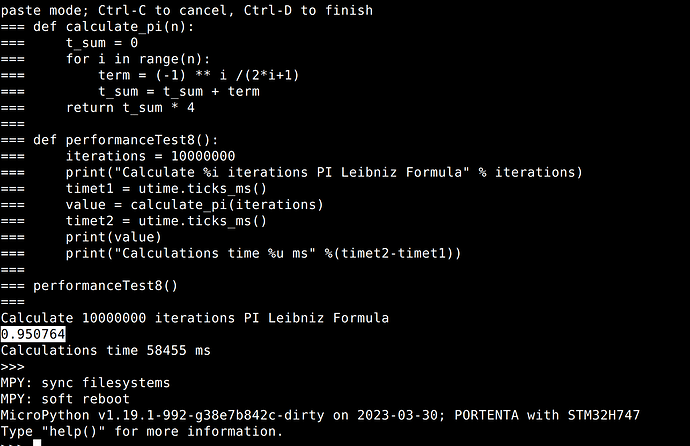This screenshot has width=690, height=446.
Task: Click the 'Type "help()" for more information' text
Action: 142,431
